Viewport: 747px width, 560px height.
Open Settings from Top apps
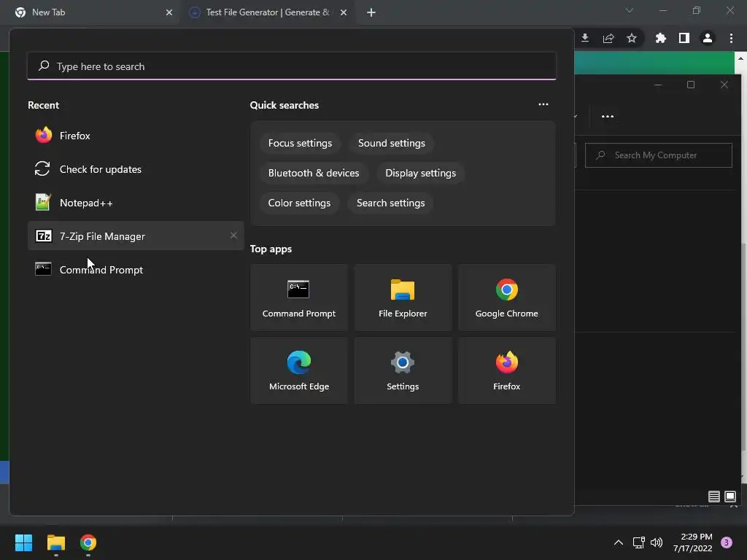tap(403, 370)
